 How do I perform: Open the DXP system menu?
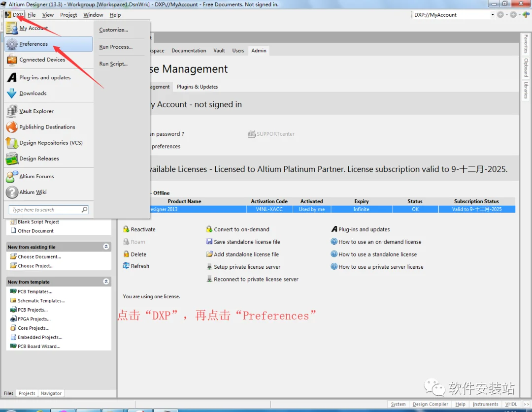[x=14, y=15]
